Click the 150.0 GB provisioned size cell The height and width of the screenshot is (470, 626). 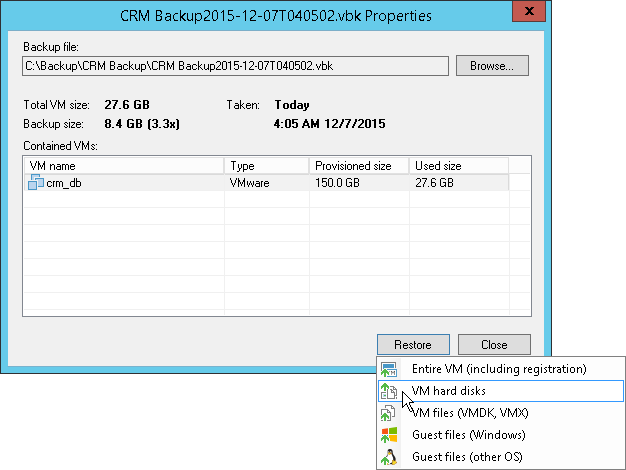tap(337, 183)
